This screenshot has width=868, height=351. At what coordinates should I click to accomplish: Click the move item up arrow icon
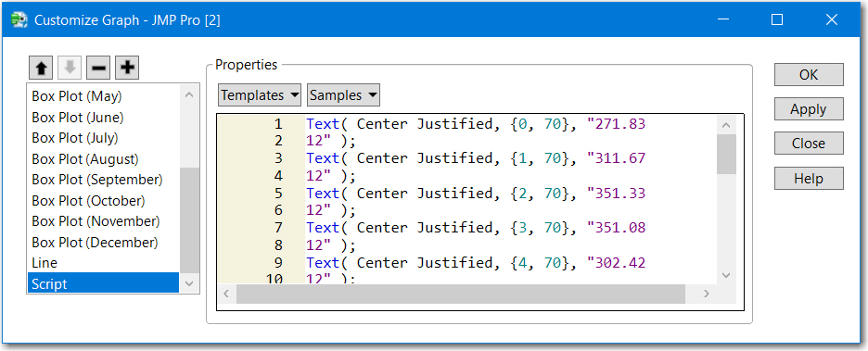pos(41,68)
